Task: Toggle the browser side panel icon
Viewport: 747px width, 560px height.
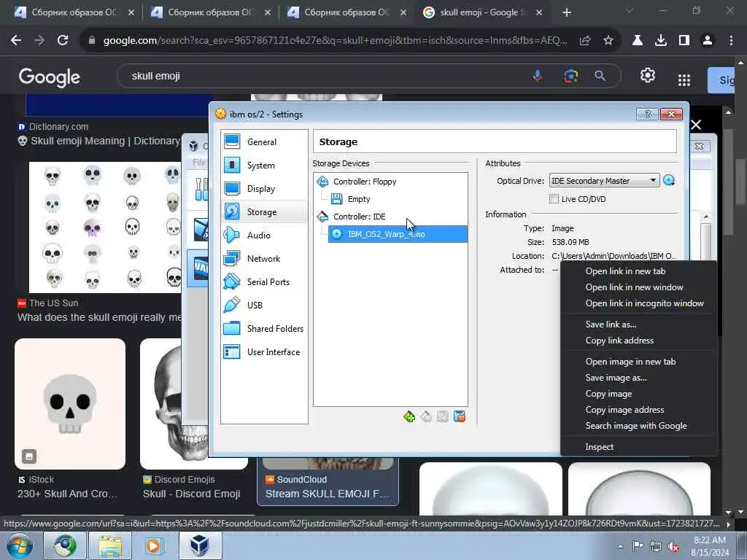Action: (684, 41)
